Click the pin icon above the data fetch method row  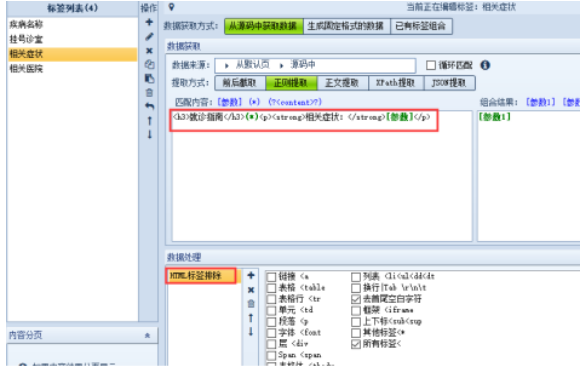point(171,6)
